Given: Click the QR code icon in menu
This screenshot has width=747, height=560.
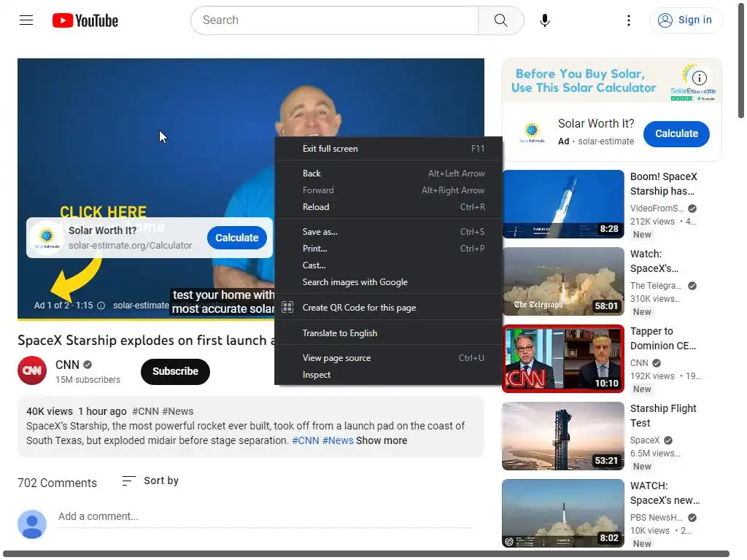Looking at the screenshot, I should pyautogui.click(x=287, y=307).
